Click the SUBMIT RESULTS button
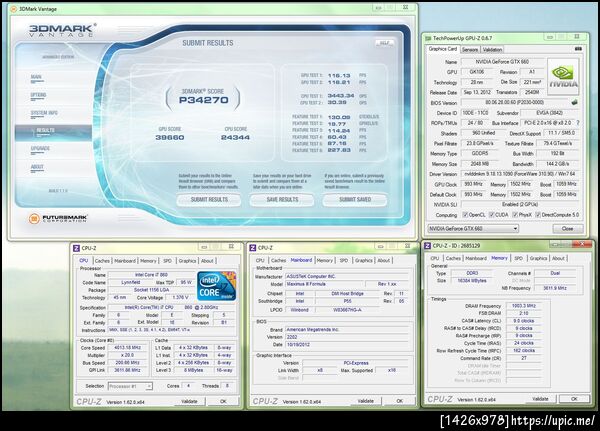Screen dimensions: 600x431 (x=209, y=200)
